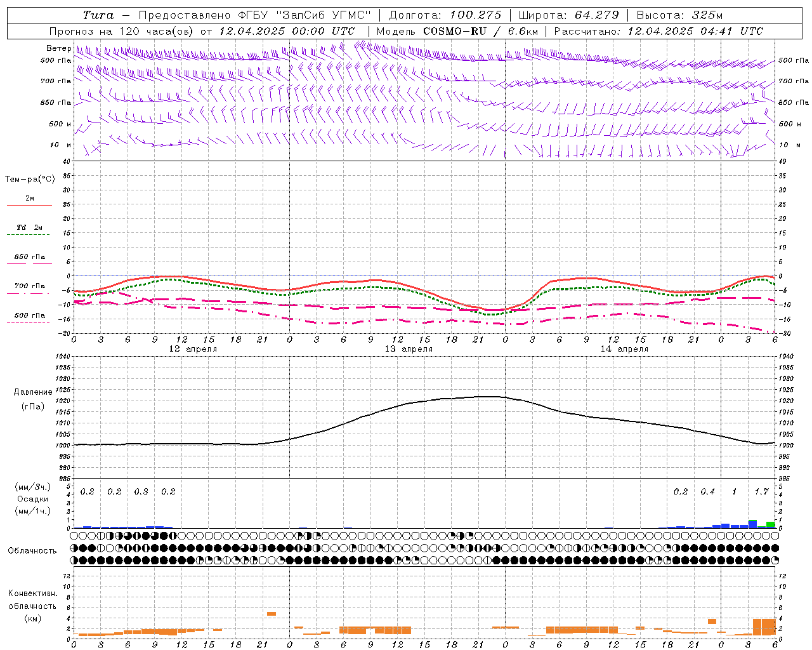The height and width of the screenshot is (650, 812).
Task: Click the isolated orange convective bar near 5 km
Action: pyautogui.click(x=272, y=614)
